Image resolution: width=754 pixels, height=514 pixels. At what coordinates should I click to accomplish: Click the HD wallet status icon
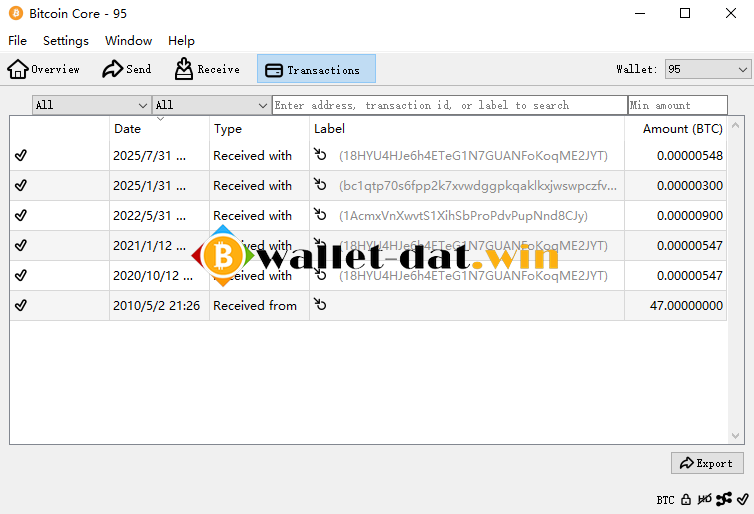(704, 500)
